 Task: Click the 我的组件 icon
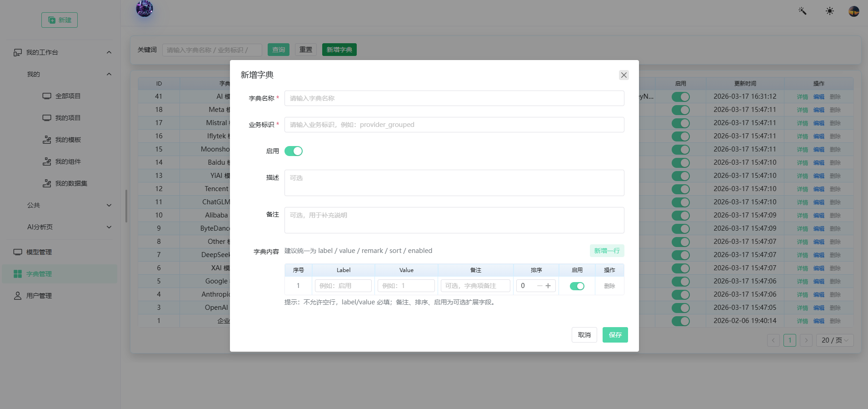(47, 162)
